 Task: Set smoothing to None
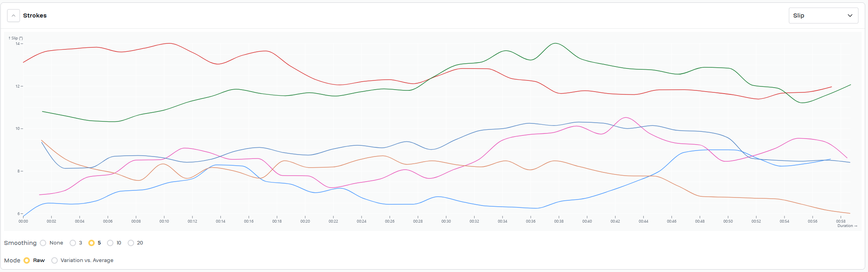(43, 243)
